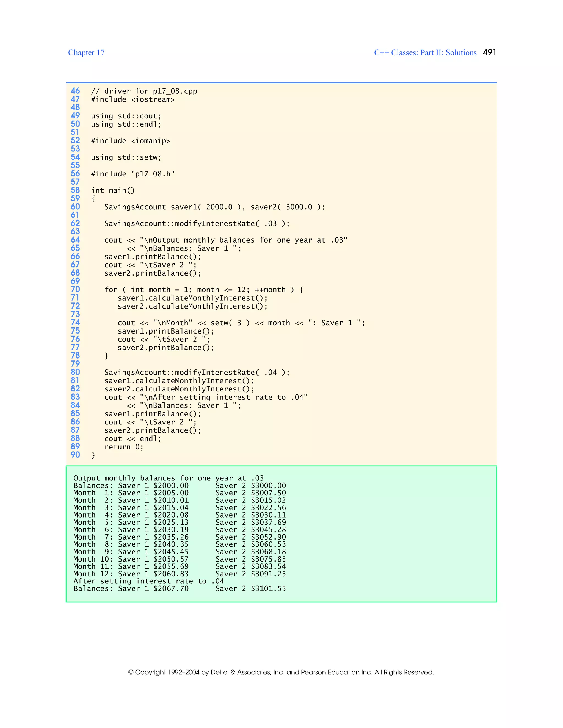563x728 pixels.
Task: Click 'modifyInterestRate( .04 );' line
Action: (x=197, y=372)
